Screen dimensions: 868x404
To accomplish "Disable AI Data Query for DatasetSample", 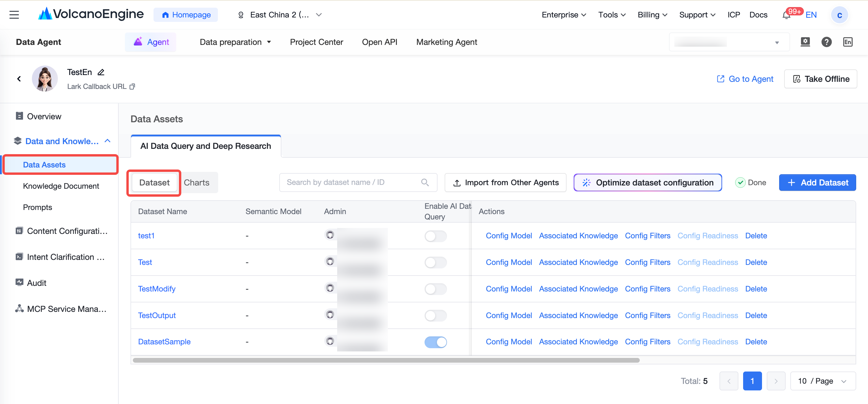I will pyautogui.click(x=435, y=342).
